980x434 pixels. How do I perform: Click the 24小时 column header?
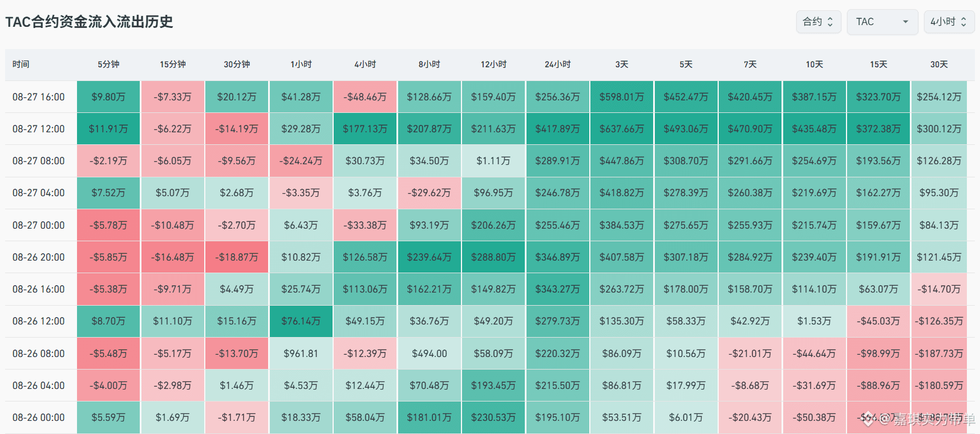pyautogui.click(x=557, y=64)
